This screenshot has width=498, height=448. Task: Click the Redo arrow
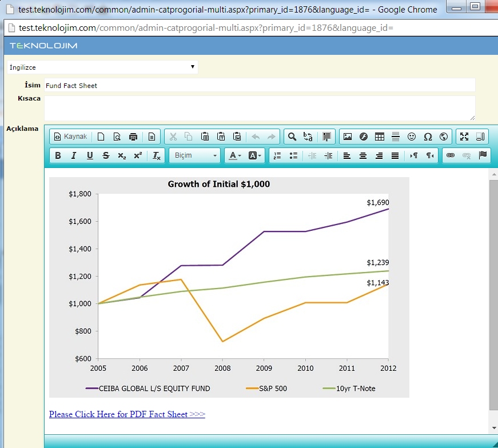271,137
